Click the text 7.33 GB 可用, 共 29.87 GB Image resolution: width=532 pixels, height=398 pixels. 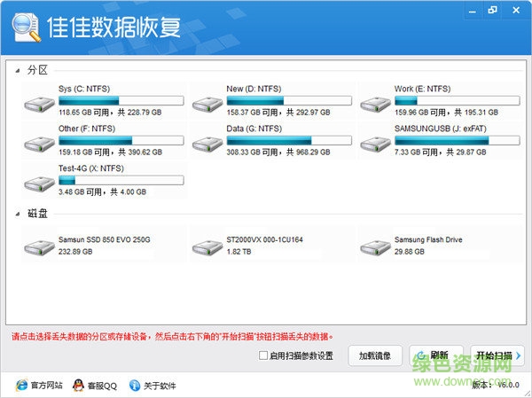click(x=441, y=152)
